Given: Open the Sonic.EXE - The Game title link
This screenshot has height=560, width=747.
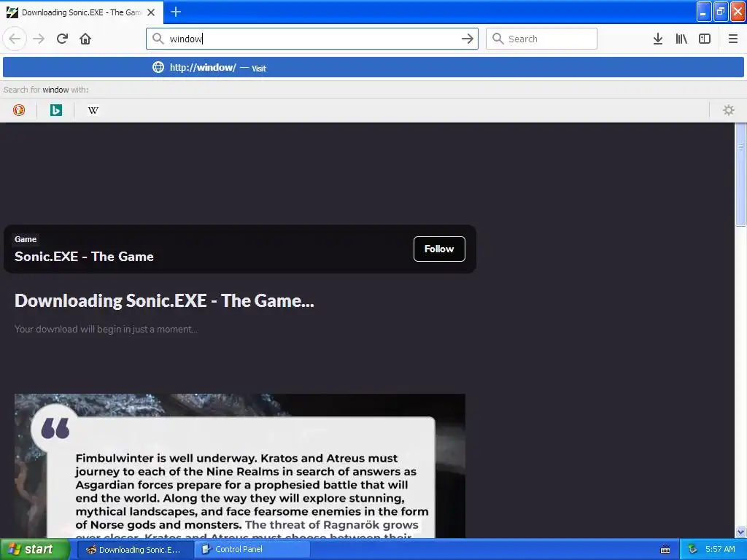Looking at the screenshot, I should (x=84, y=256).
